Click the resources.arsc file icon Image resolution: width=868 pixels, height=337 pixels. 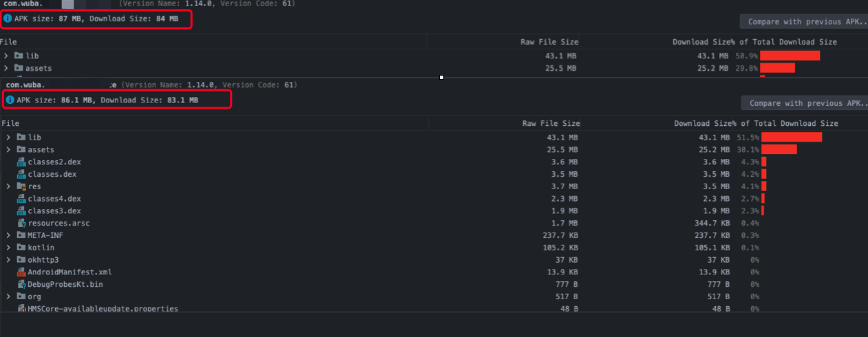click(21, 223)
